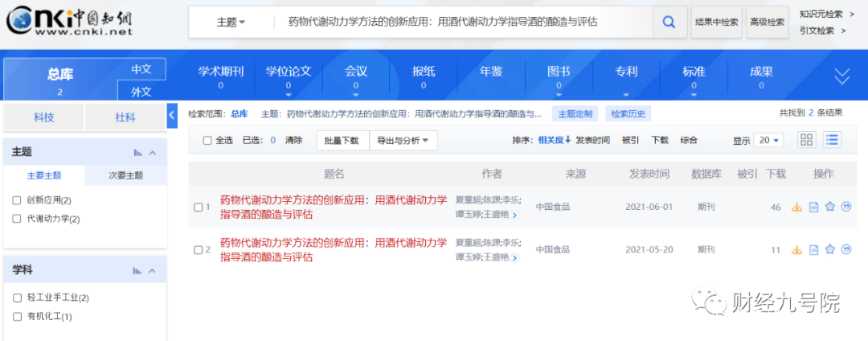Click the 结果中检索 button
Screen dimensions: 868x341
716,23
